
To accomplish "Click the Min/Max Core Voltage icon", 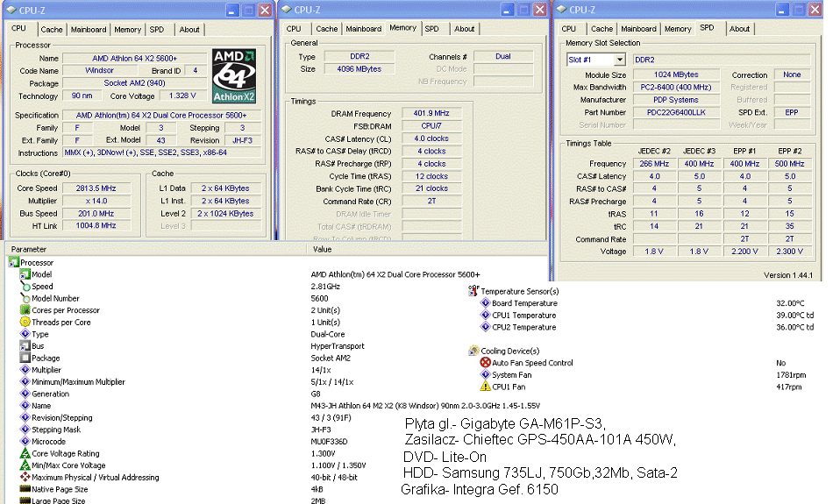I will (25, 465).
